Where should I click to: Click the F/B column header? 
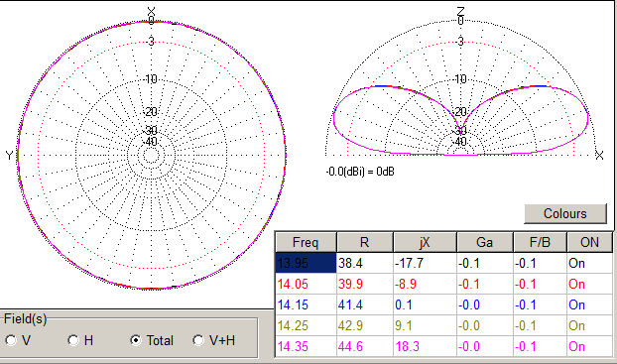pos(540,242)
